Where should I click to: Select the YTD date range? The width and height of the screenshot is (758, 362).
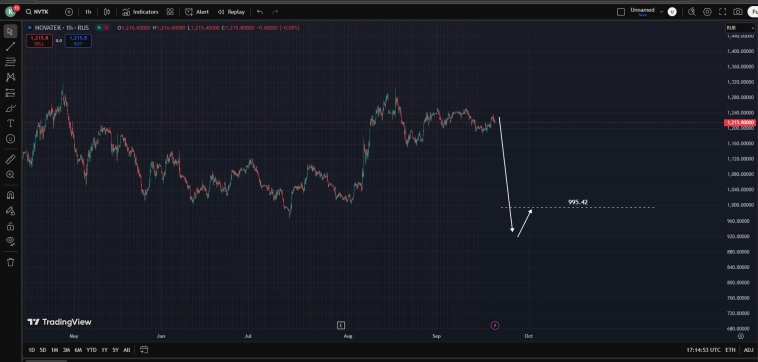91,350
